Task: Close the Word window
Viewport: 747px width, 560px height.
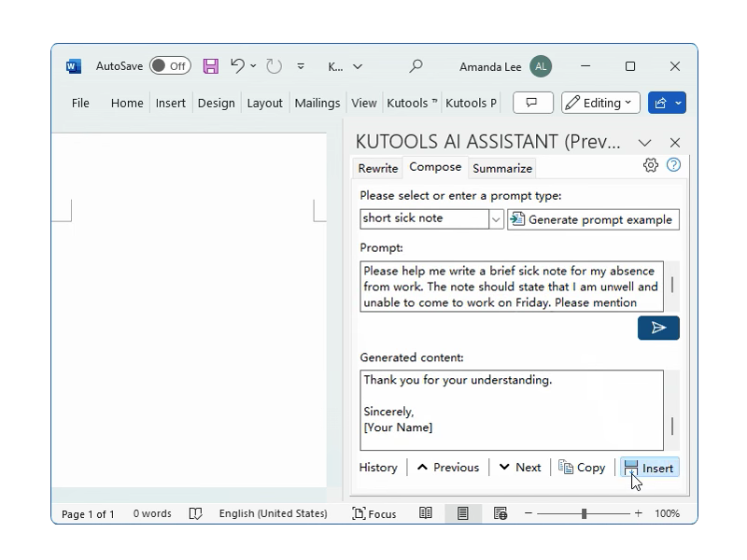Action: pyautogui.click(x=674, y=66)
